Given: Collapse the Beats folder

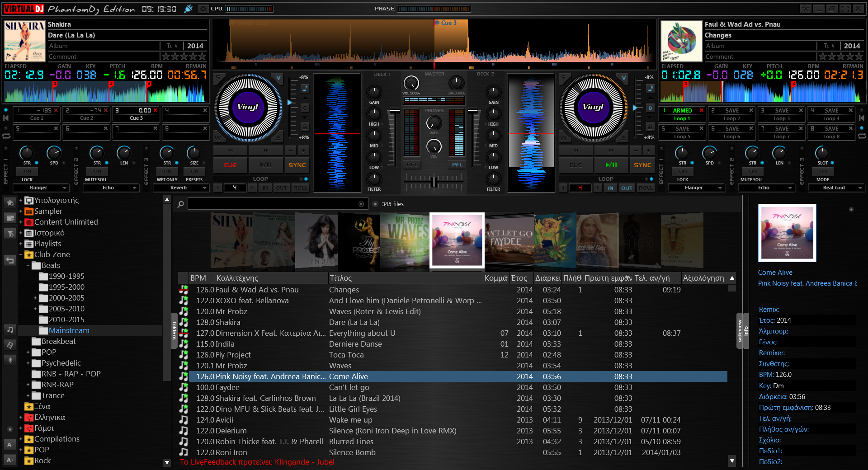Looking at the screenshot, I should click(x=28, y=265).
